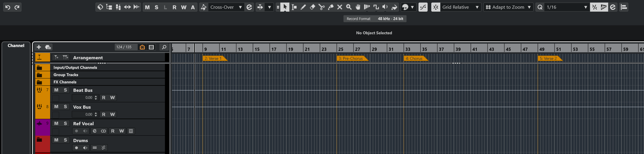Image resolution: width=644 pixels, height=154 pixels.
Task: Click the 4: Chorus arranger marker
Action: [x=414, y=58]
